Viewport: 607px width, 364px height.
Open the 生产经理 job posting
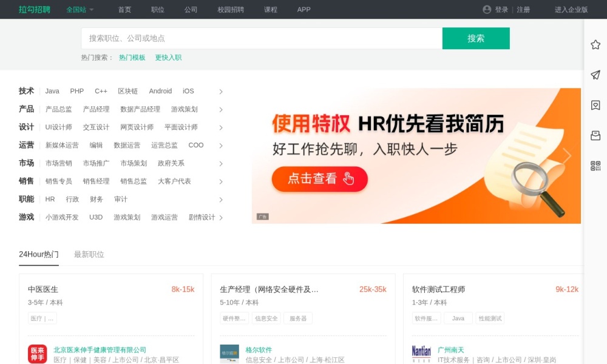269,289
